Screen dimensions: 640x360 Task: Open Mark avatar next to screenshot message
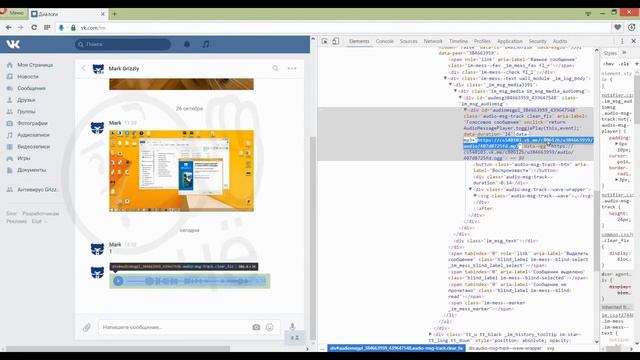97,128
